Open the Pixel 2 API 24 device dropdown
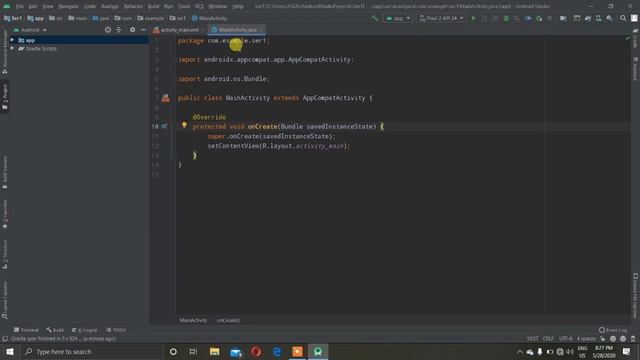Screen dimensions: 640x360 (441, 18)
